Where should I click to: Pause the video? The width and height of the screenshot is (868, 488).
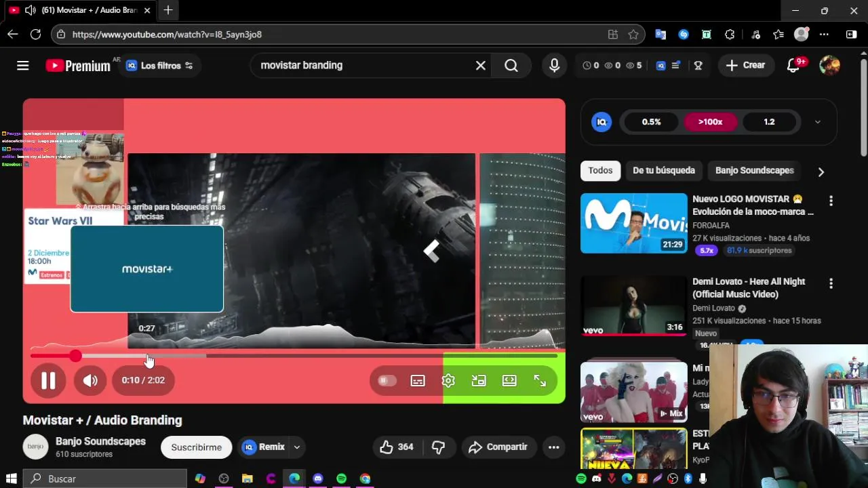coord(48,380)
